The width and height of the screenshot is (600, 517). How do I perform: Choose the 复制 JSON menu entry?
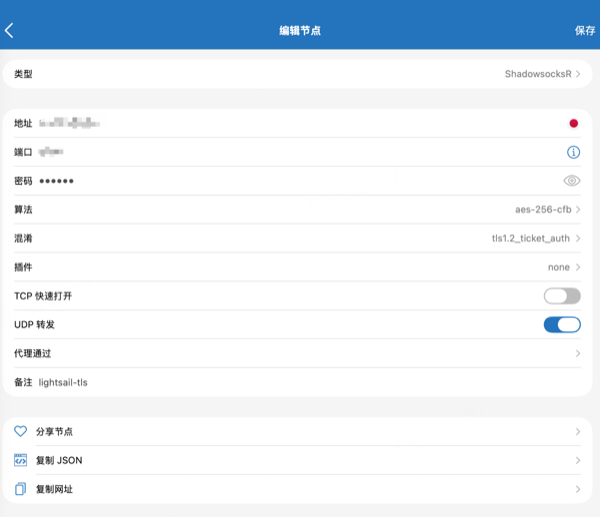pyautogui.click(x=300, y=460)
